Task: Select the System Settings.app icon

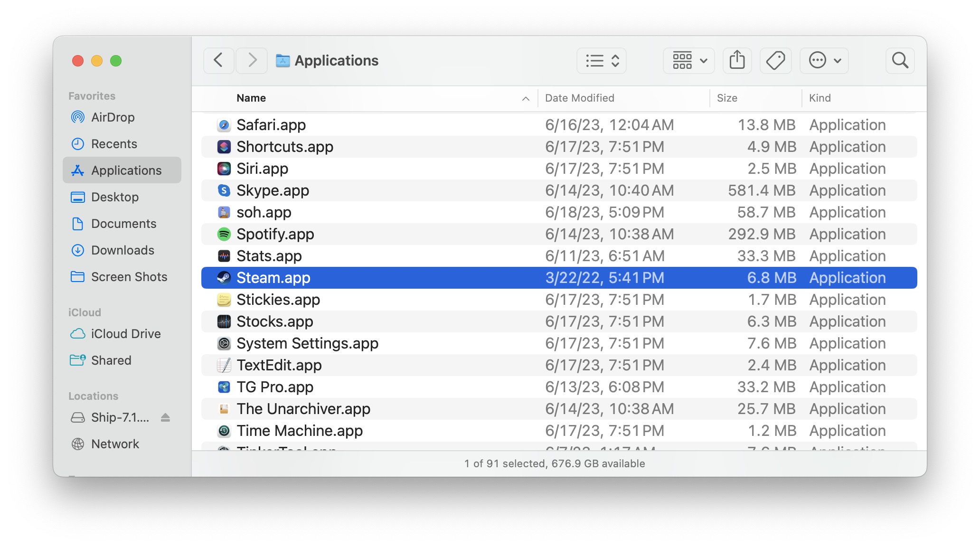Action: pos(223,343)
